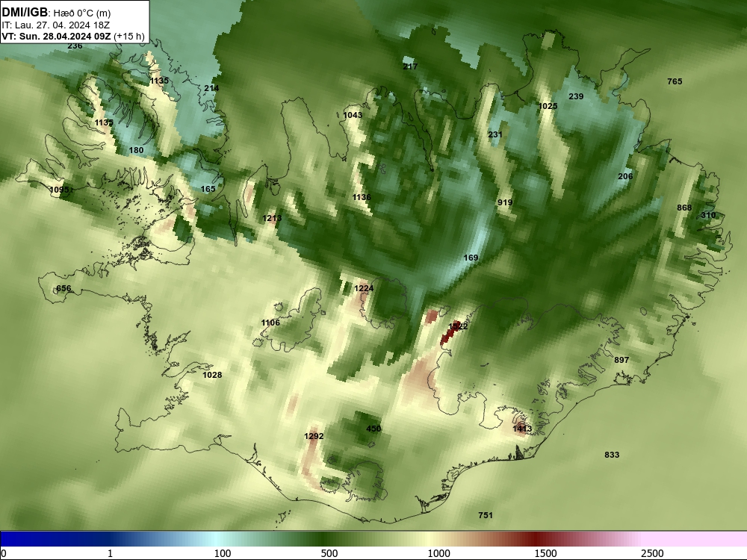The image size is (747, 560).
Task: Click the "VT: Sun. 28.04.2024 09Z" valid time line
Action: tap(56, 36)
